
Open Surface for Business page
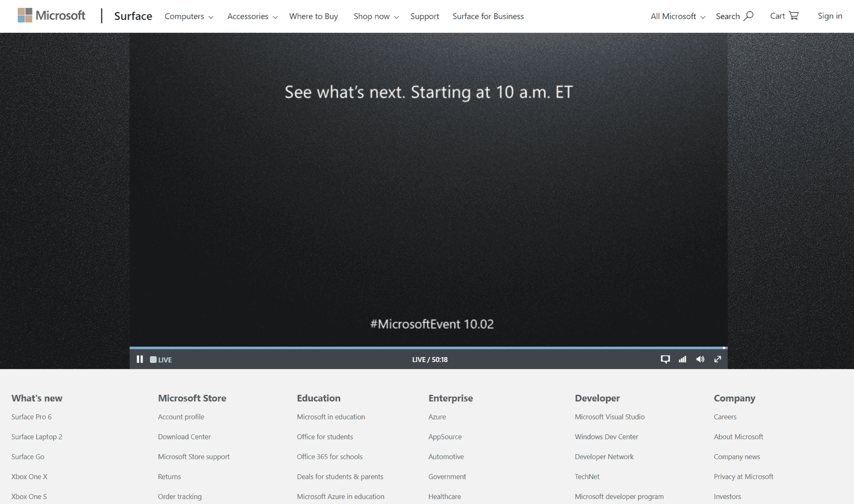(488, 16)
